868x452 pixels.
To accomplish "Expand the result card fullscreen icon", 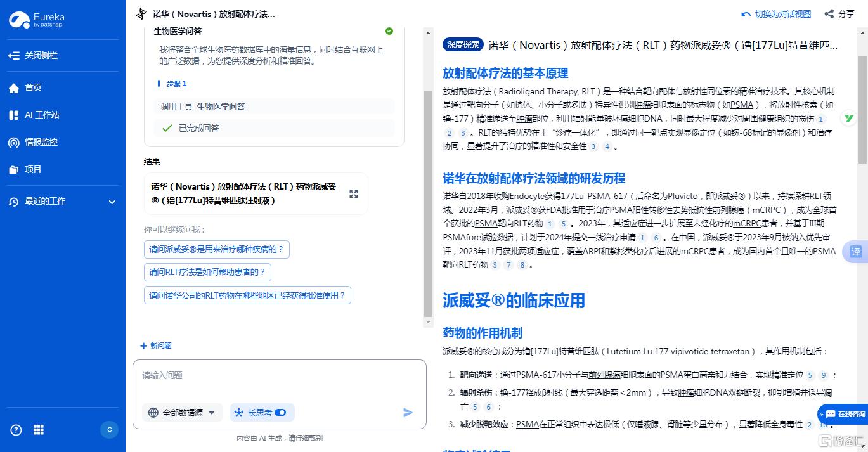I will 353,195.
